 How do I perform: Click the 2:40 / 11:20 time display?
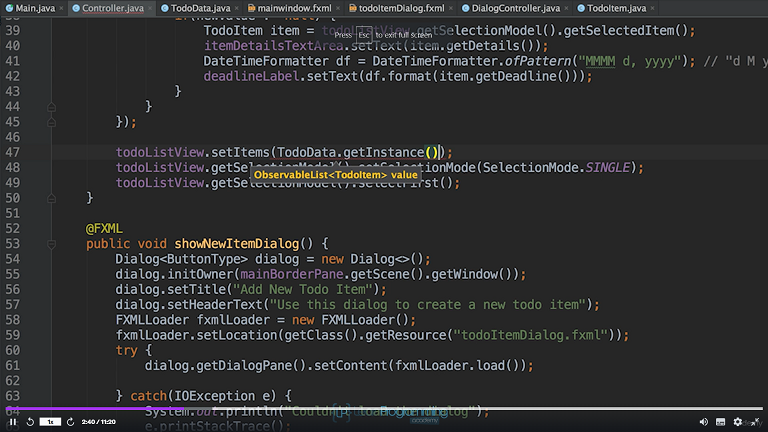point(98,422)
